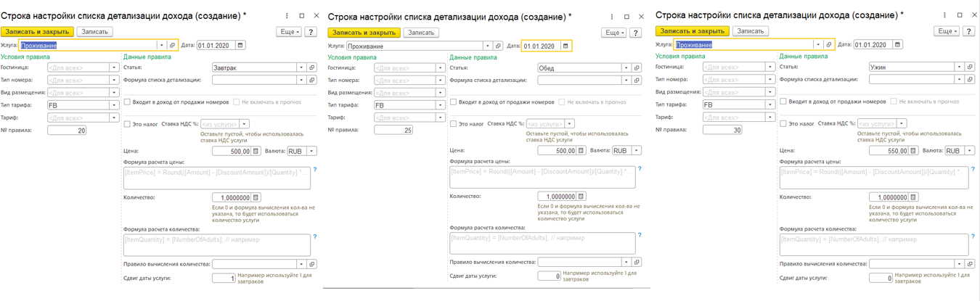Open calendar picker in Завтрак form date field
The image size is (980, 301).
(240, 46)
